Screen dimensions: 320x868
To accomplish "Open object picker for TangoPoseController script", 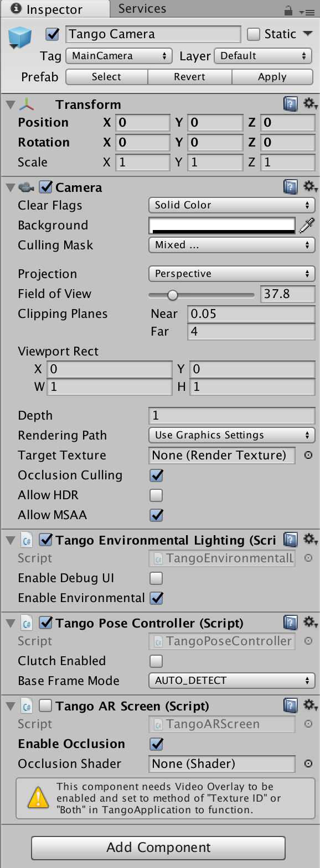I will click(308, 641).
